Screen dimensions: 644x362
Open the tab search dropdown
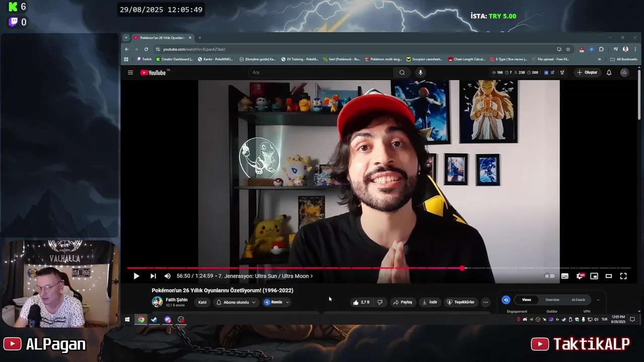(x=126, y=38)
